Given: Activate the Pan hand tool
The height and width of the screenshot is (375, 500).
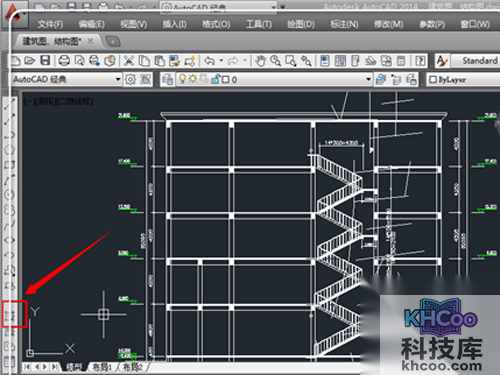Looking at the screenshot, I should pyautogui.click(x=260, y=61).
